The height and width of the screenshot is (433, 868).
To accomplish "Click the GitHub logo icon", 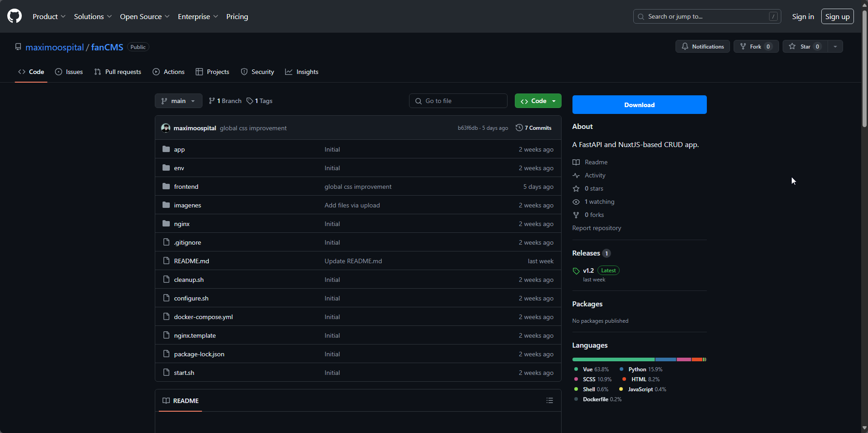I will [x=15, y=16].
